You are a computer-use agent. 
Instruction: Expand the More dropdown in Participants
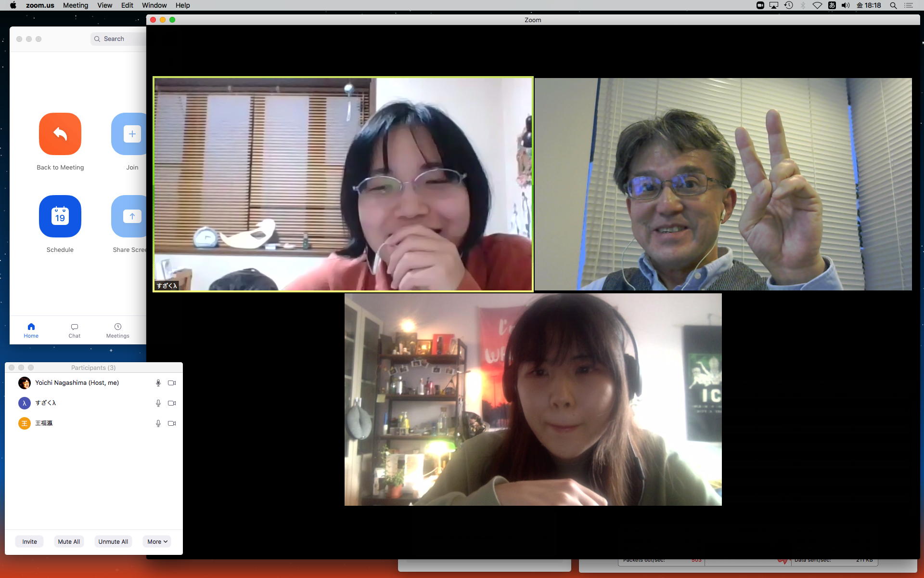coord(157,541)
